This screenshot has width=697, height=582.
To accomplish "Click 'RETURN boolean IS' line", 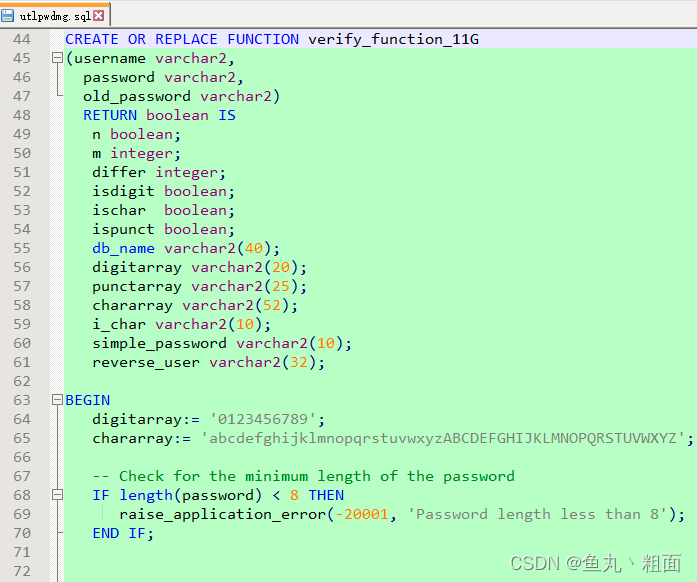I will click(159, 115).
